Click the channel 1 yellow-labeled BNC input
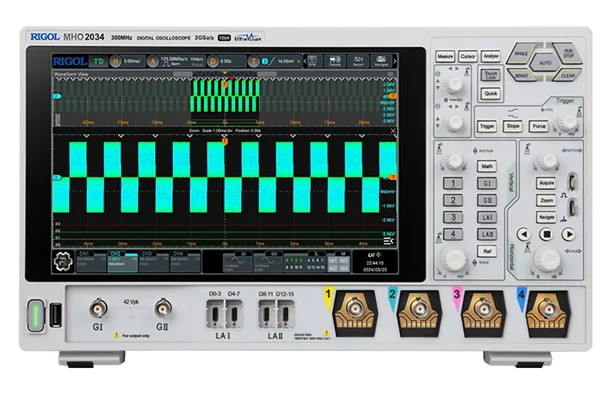 click(355, 309)
